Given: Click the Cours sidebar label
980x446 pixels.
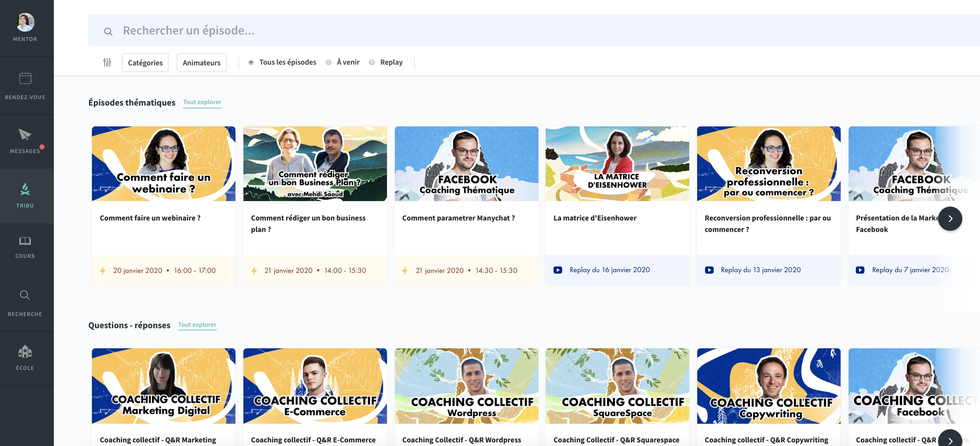Looking at the screenshot, I should [25, 256].
